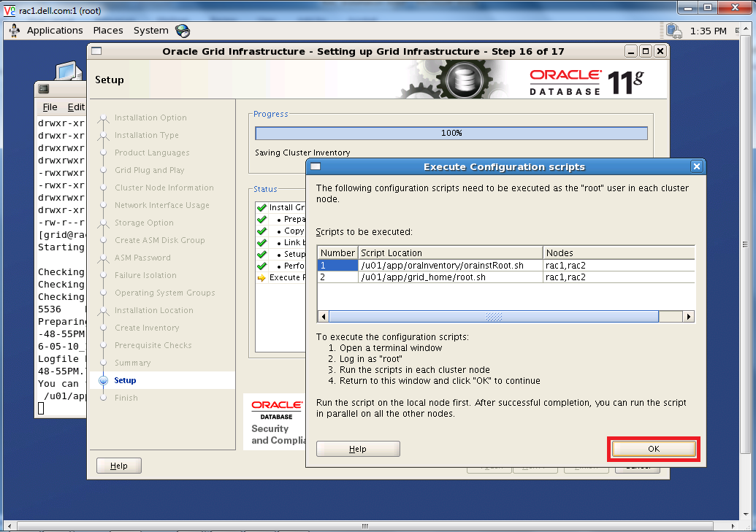Select Installation Type step

[x=147, y=136]
